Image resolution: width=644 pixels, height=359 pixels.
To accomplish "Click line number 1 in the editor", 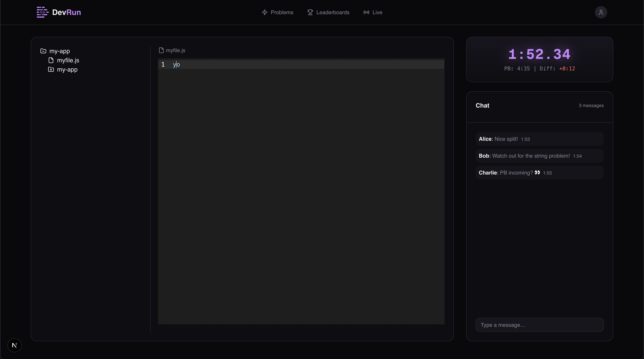I will point(163,65).
